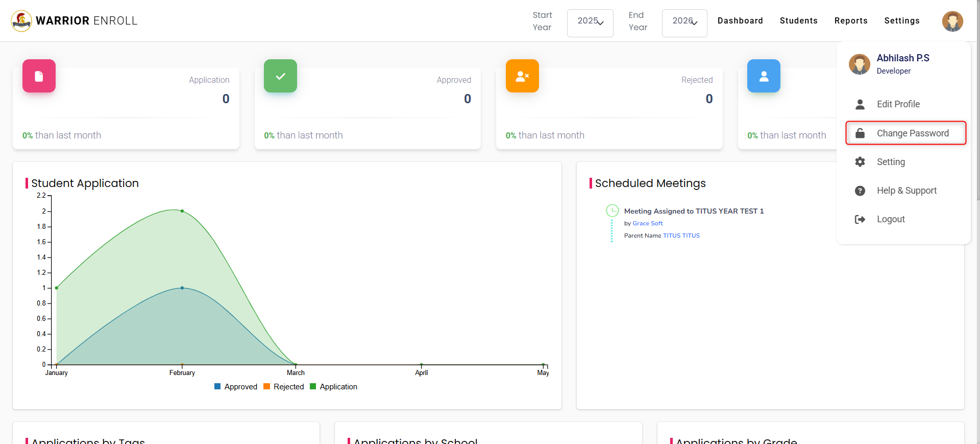980x444 pixels.
Task: Toggle the Application series in chart legend
Action: 334,387
